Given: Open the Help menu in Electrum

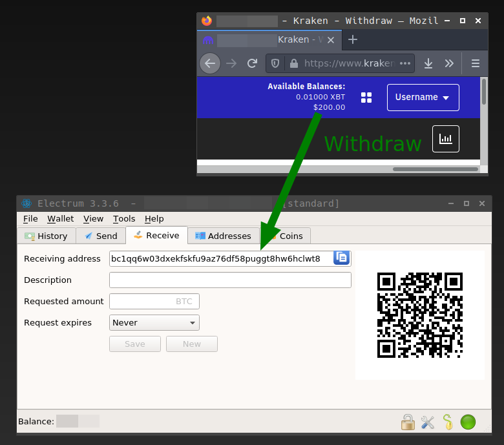Looking at the screenshot, I should click(154, 218).
